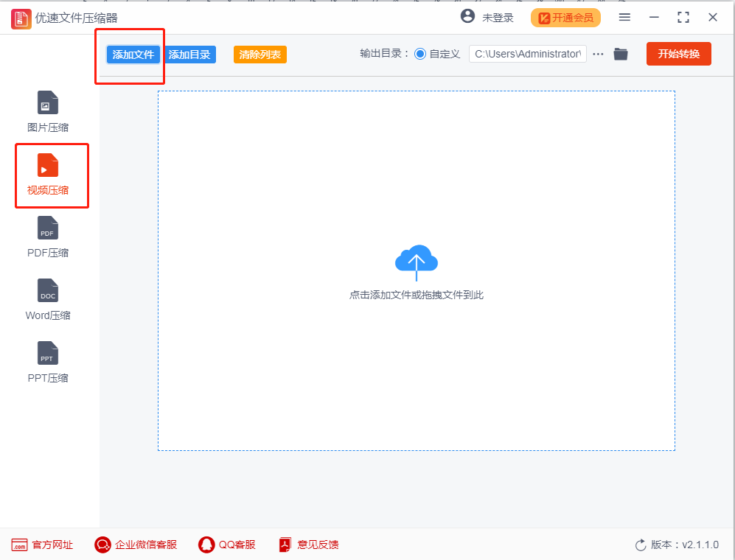
Task: Open the 企业微信客服 link
Action: click(136, 545)
